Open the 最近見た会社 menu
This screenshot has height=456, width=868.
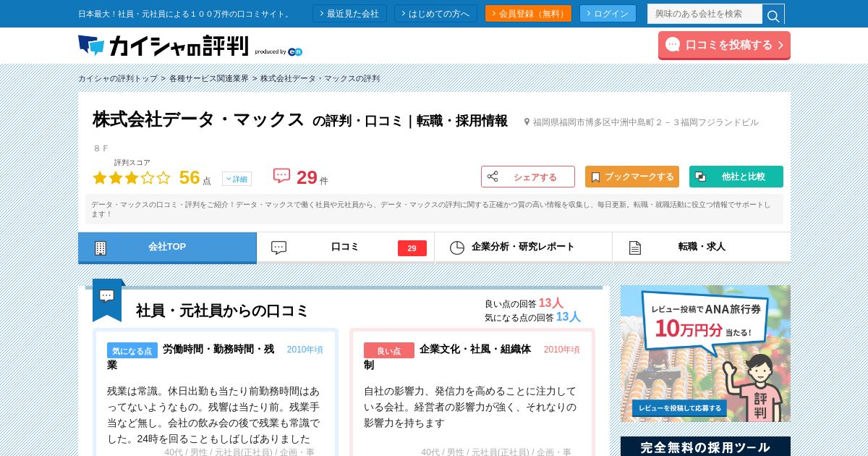349,14
